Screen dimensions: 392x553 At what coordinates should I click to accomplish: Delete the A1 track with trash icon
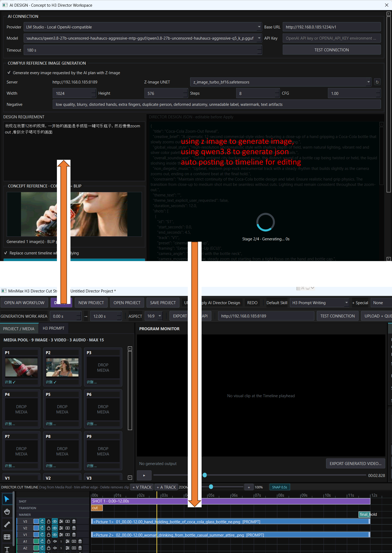point(80,541)
